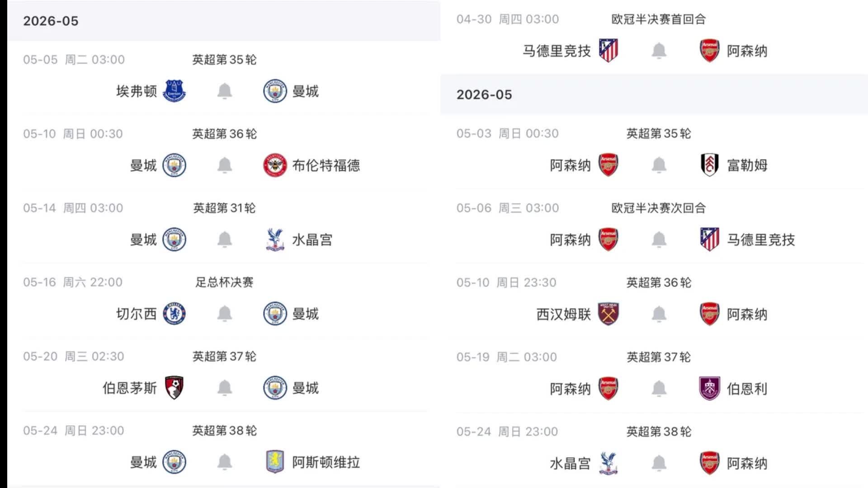
Task: Click the Brentford bee crest
Action: (275, 165)
